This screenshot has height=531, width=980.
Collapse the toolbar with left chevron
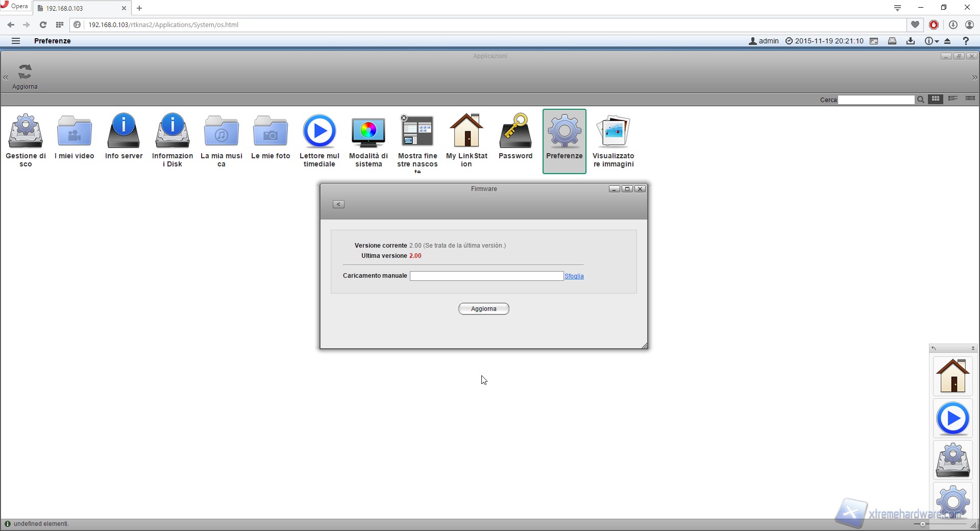tap(6, 78)
